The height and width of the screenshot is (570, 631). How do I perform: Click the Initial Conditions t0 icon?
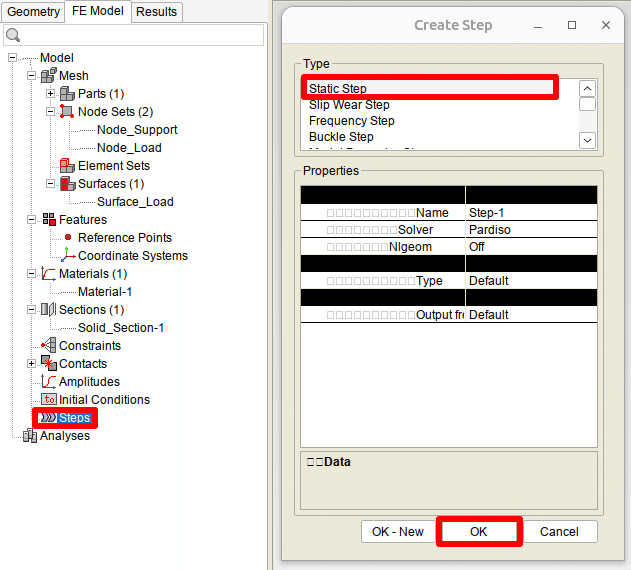(49, 399)
